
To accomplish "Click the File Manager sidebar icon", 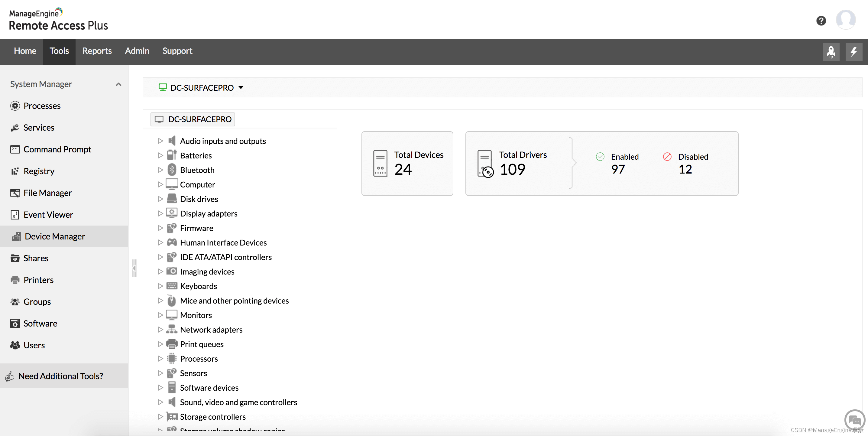I will [15, 192].
